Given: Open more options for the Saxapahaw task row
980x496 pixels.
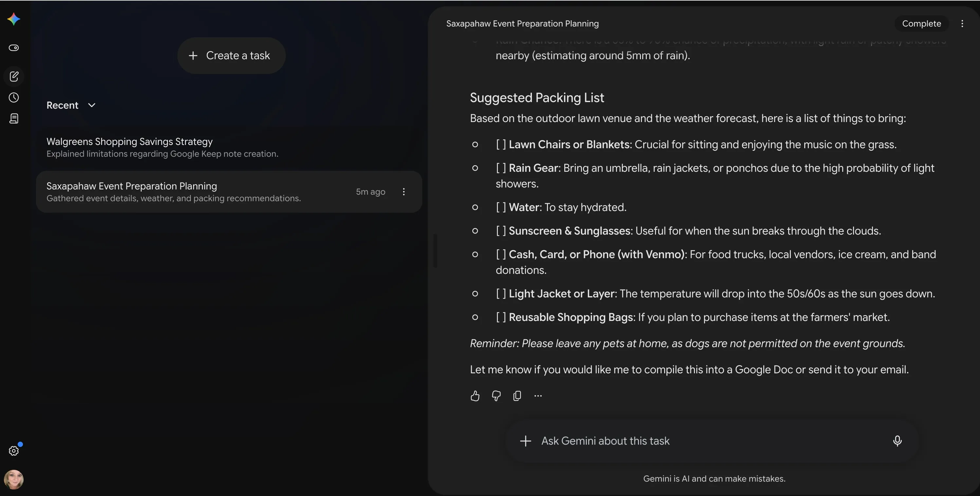Looking at the screenshot, I should (x=404, y=192).
